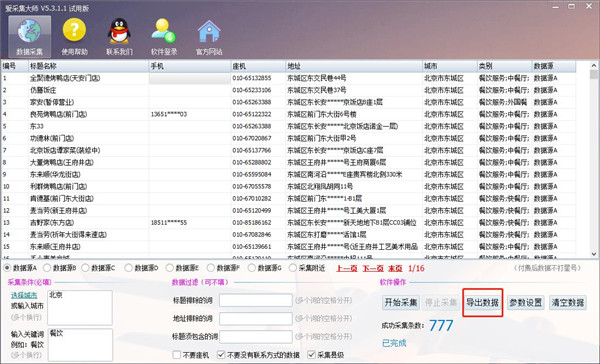Enable the 不要座机 checkbox

177,355
